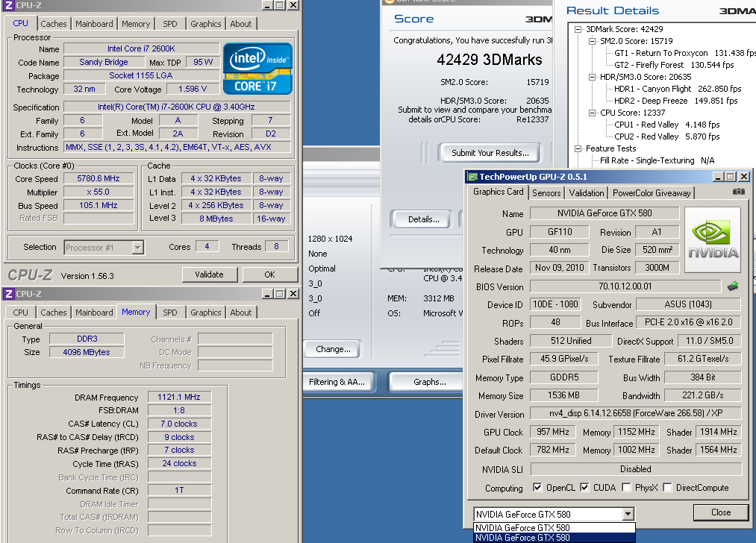Collapse the Feature Tests tree node
Image resolution: width=756 pixels, height=543 pixels.
(578, 149)
